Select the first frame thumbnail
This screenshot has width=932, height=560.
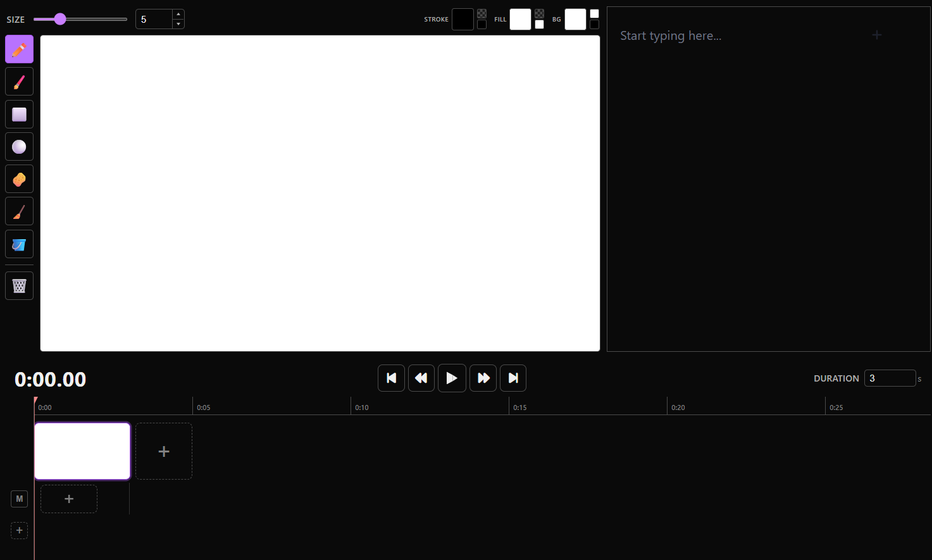point(82,451)
